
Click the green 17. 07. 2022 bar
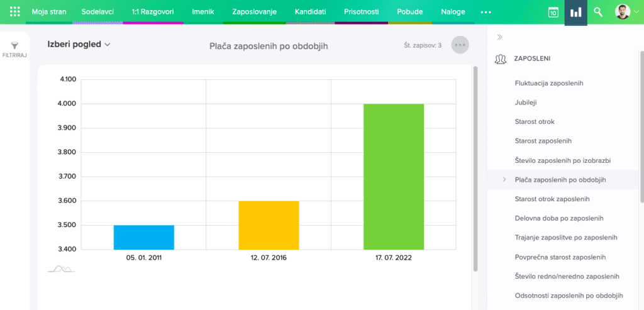coord(394,176)
